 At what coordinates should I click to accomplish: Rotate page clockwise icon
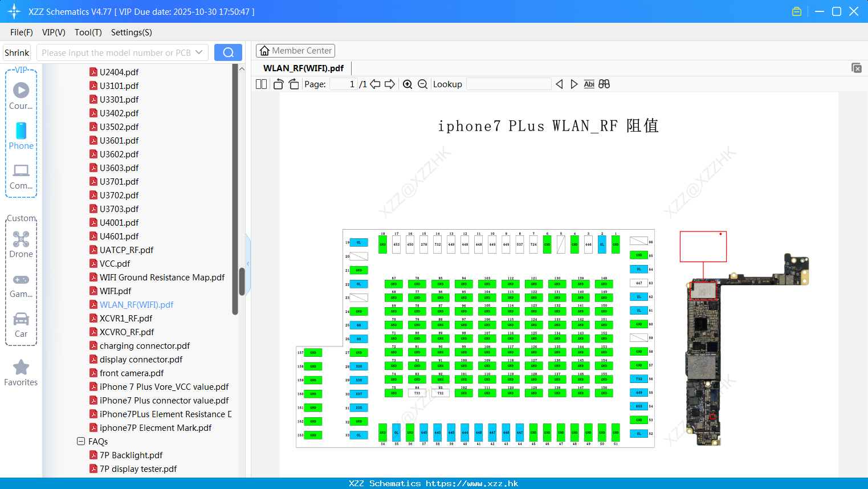tap(294, 84)
